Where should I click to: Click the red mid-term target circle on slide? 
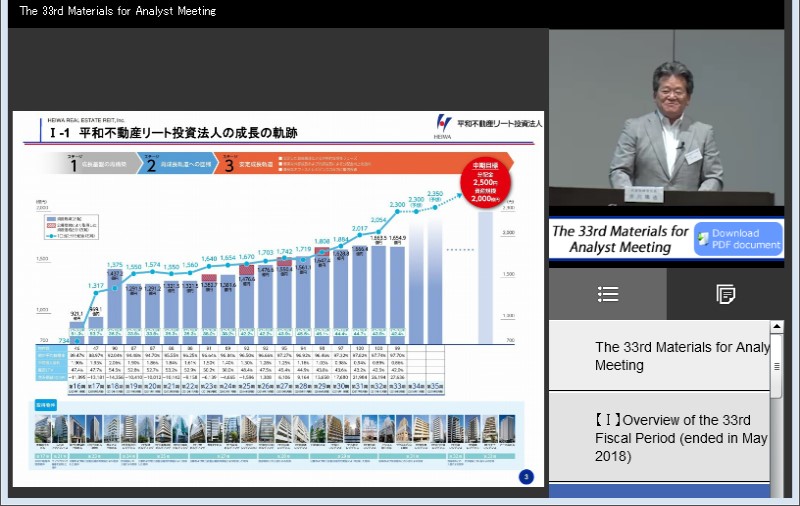point(485,182)
